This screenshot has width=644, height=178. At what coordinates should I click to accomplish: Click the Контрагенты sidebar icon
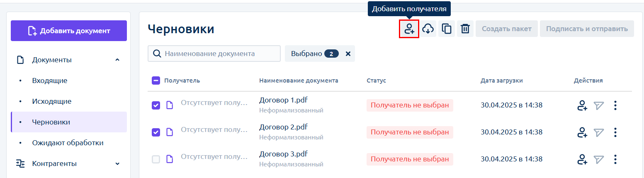20,163
